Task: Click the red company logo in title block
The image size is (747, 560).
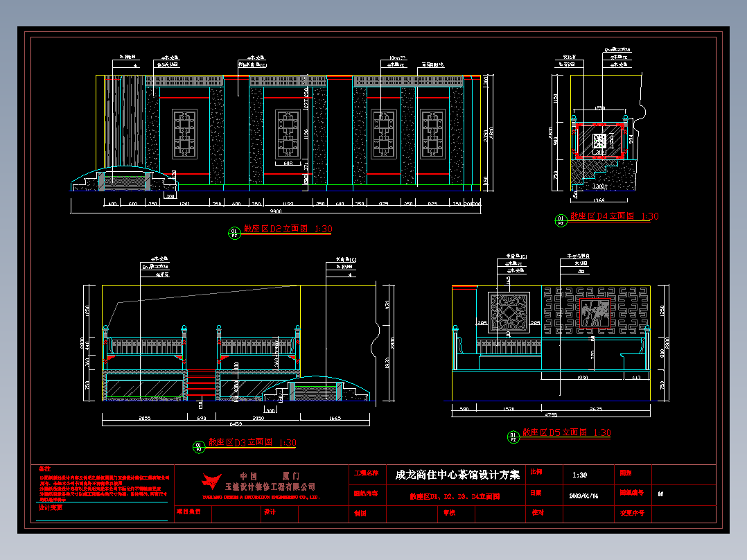Action: pyautogui.click(x=211, y=482)
